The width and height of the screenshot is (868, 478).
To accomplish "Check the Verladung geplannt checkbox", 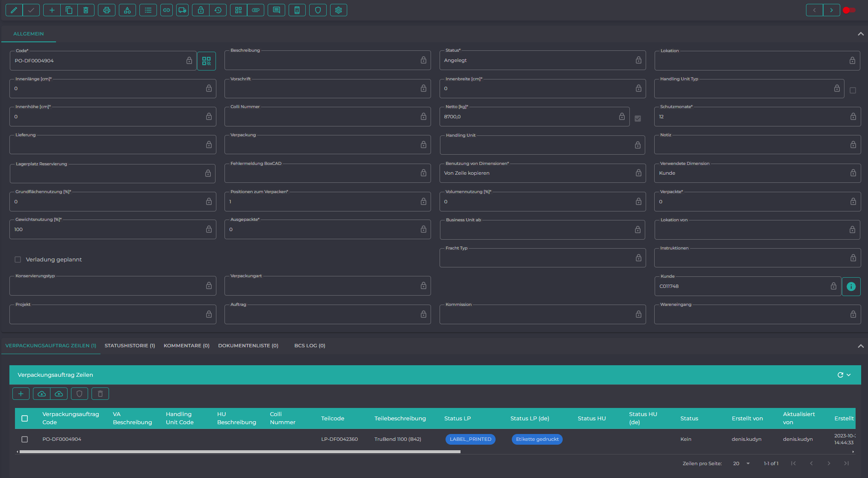I will [x=18, y=260].
